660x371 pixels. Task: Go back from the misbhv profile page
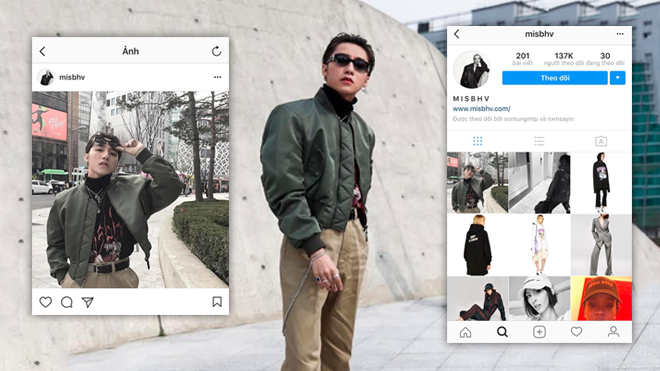pos(457,34)
